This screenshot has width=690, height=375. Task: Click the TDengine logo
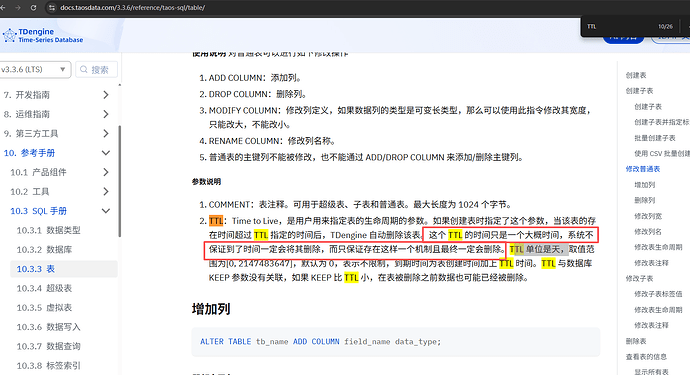43,35
